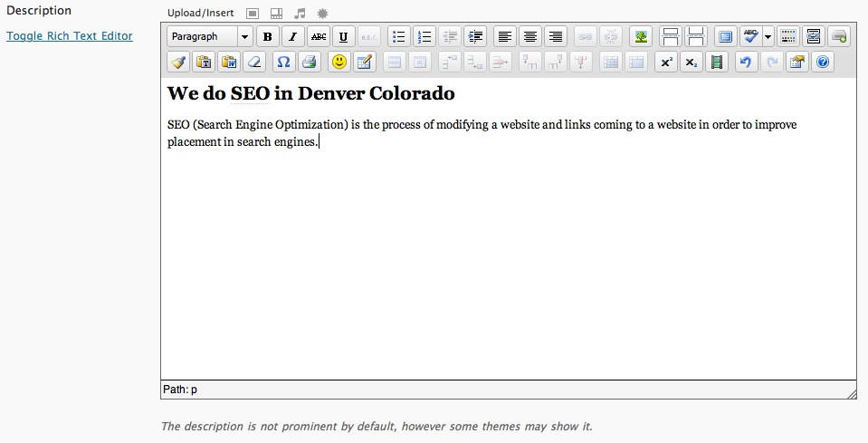868x443 pixels.
Task: Insert special character Omega icon
Action: tap(284, 62)
